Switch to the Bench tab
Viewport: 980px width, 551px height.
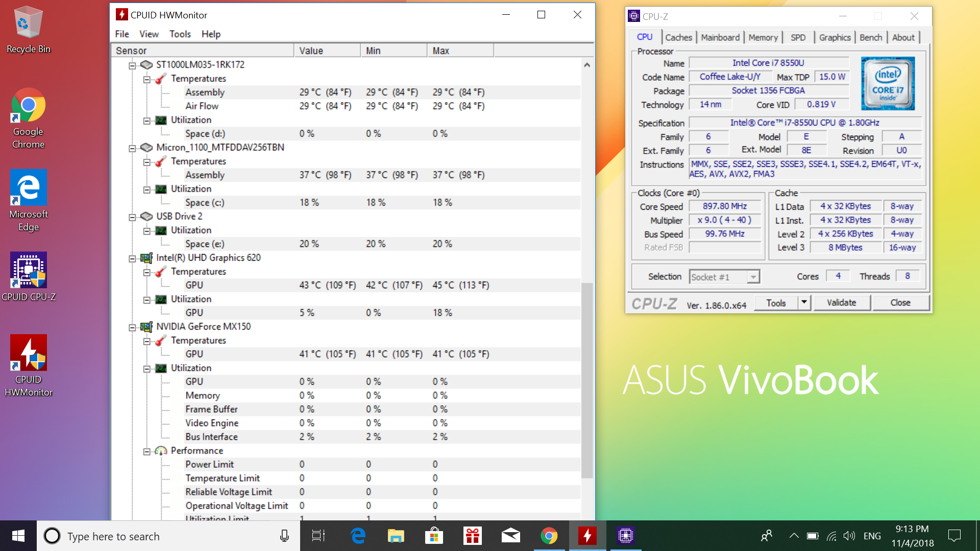[x=871, y=37]
